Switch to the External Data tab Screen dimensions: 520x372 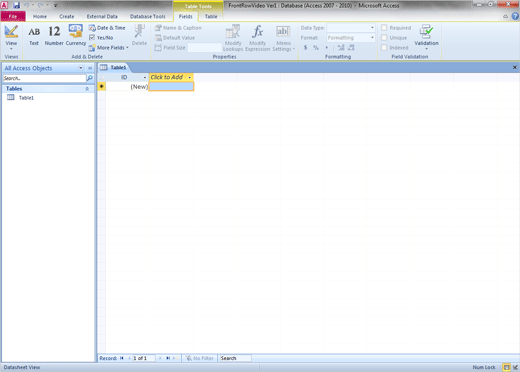(x=102, y=16)
